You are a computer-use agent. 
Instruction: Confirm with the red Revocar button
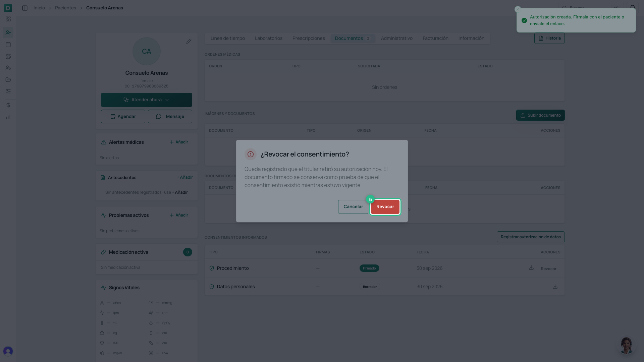[385, 207]
